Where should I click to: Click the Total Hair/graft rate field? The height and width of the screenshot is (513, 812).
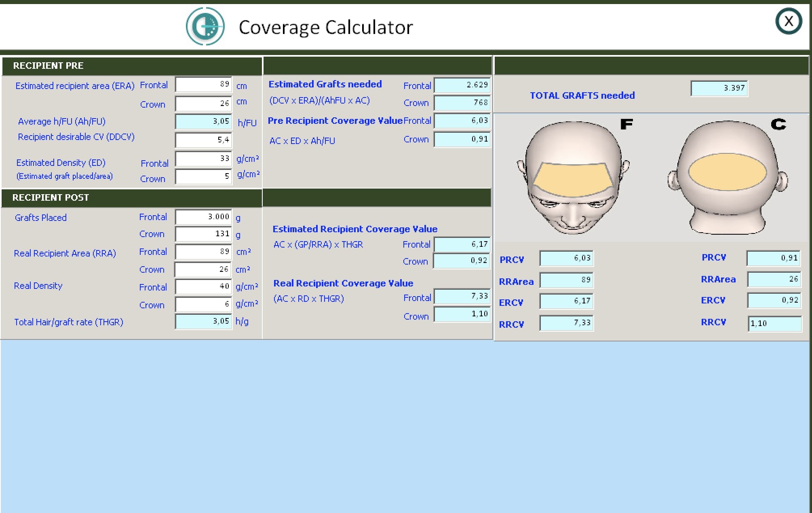204,321
